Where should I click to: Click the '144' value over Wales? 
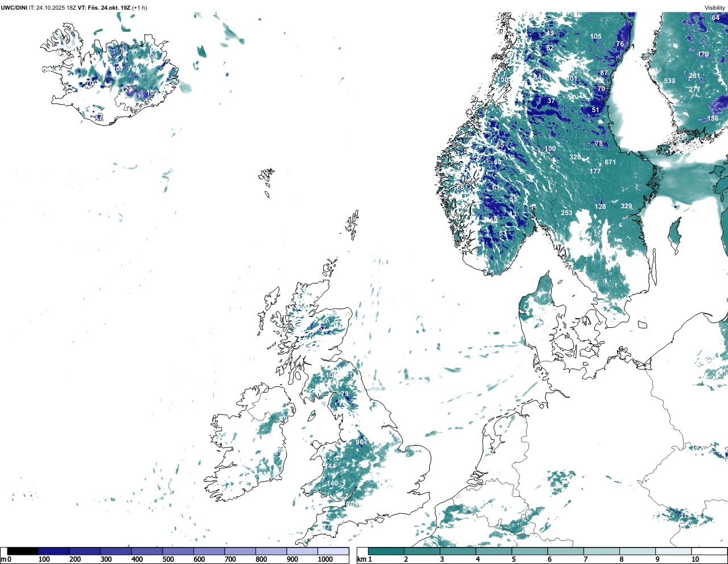(330, 466)
